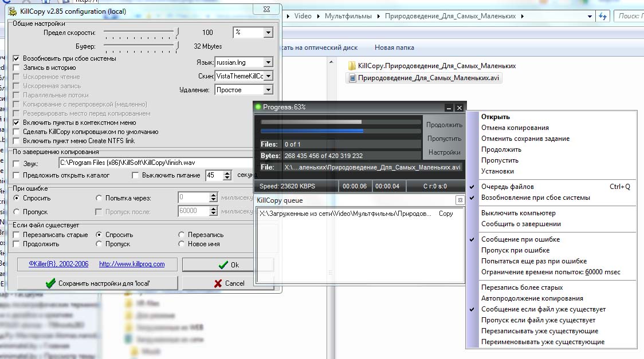
Task: Increase power-off seconds stepper value
Action: 227,173
